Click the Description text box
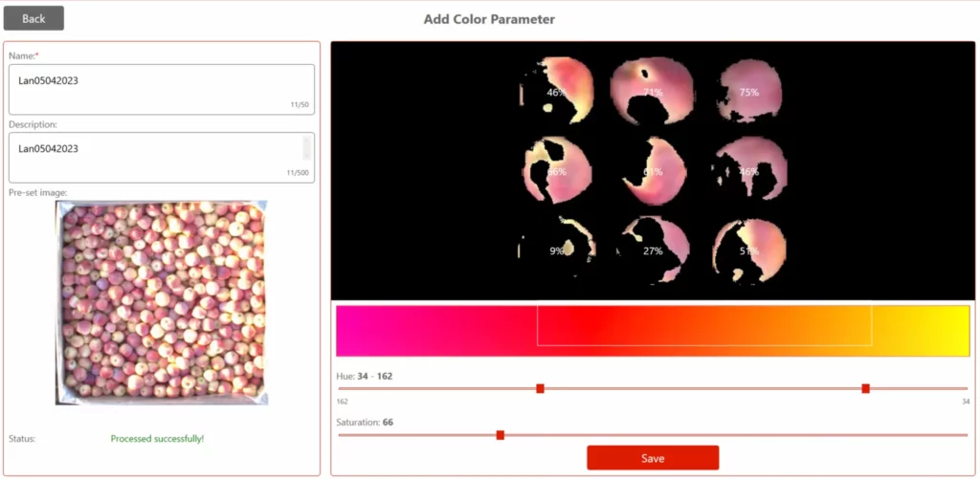The image size is (980, 479). [153, 157]
